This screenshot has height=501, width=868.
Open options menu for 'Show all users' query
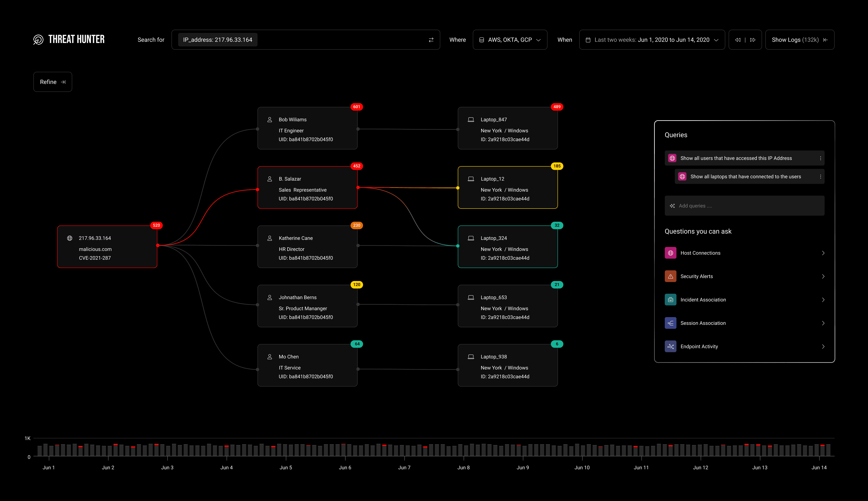[820, 158]
